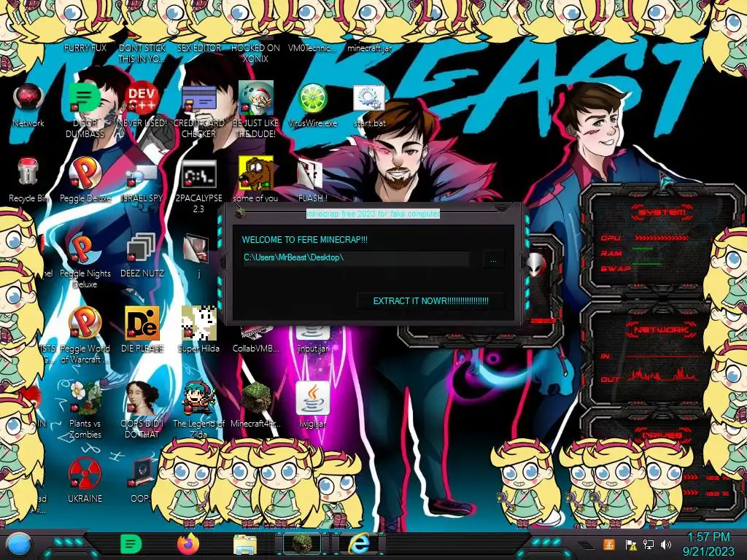The height and width of the screenshot is (560, 747).
Task: Click the SWAP usage bar in gadget
Action: pos(647,264)
